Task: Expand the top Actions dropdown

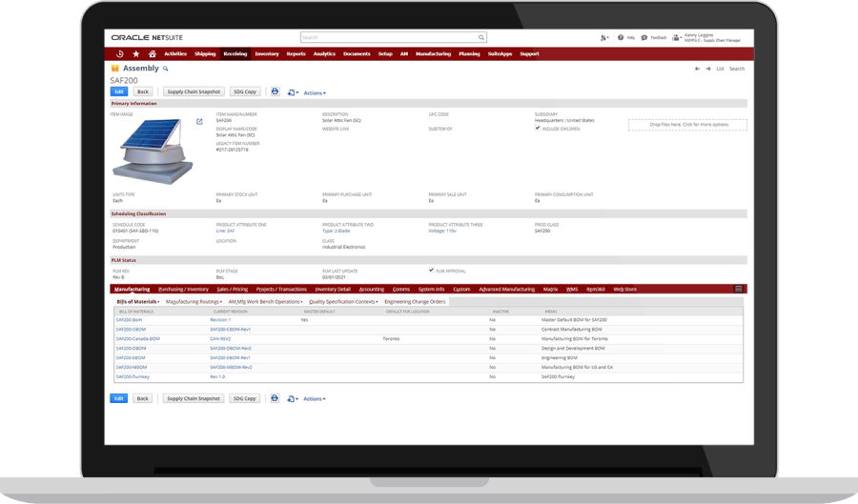Action: pos(315,93)
